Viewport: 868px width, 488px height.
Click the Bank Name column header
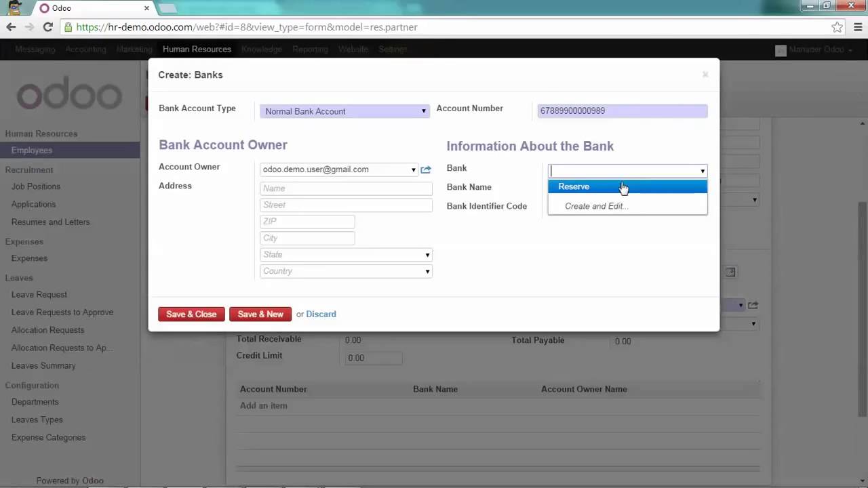click(x=435, y=389)
